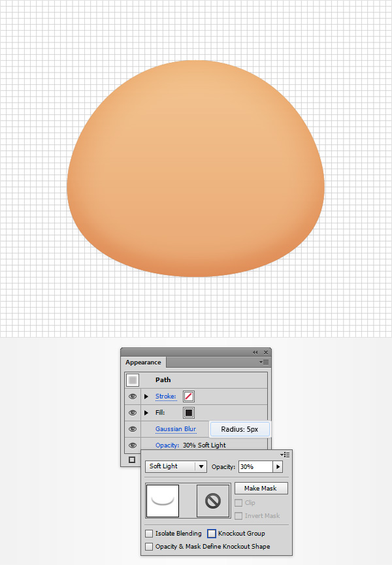The width and height of the screenshot is (392, 565).
Task: Select the Appearance tab
Action: 143,363
